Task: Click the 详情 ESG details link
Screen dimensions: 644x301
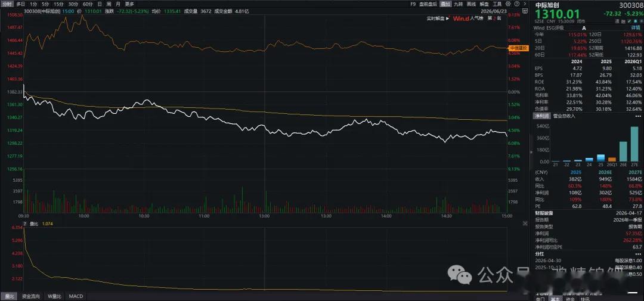Action: click(x=637, y=27)
